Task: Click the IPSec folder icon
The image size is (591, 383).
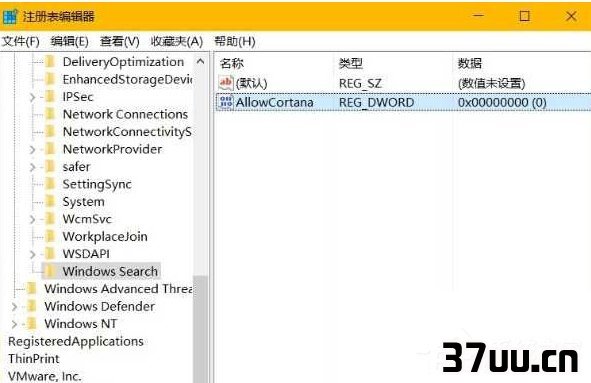Action: point(50,97)
